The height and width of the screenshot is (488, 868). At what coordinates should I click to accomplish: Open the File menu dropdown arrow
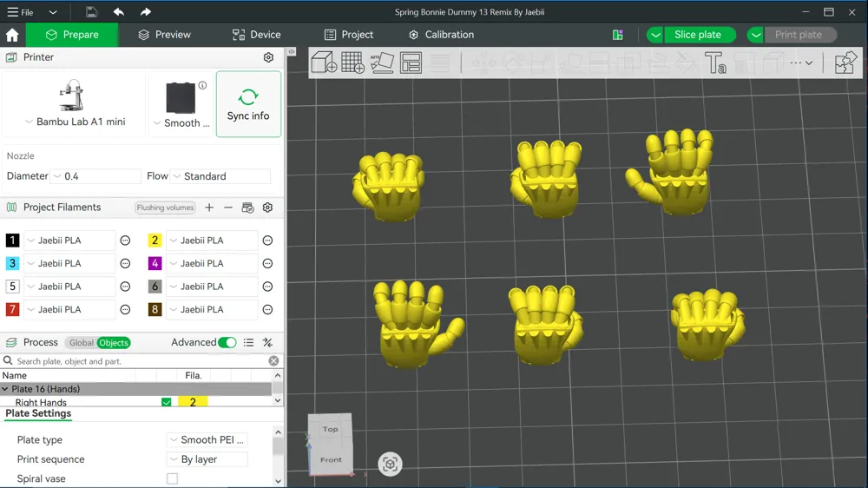pos(53,12)
